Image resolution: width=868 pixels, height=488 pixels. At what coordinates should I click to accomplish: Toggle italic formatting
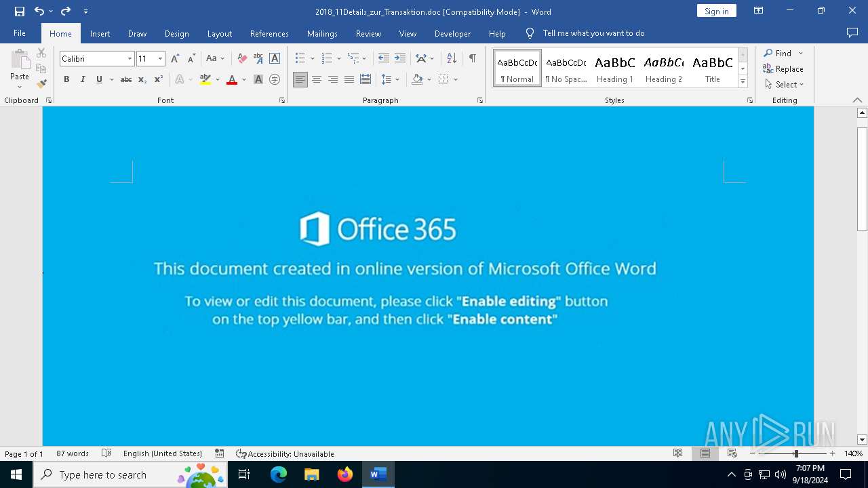coord(83,79)
